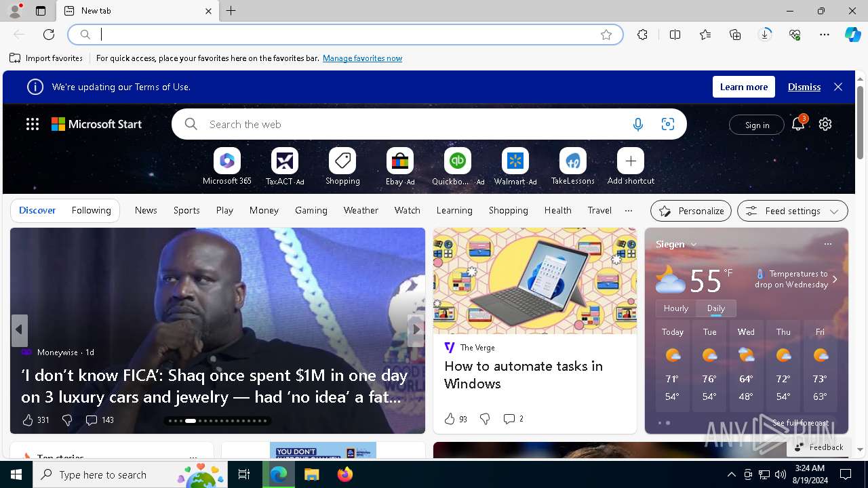Open Settings and more ellipsis

[825, 35]
